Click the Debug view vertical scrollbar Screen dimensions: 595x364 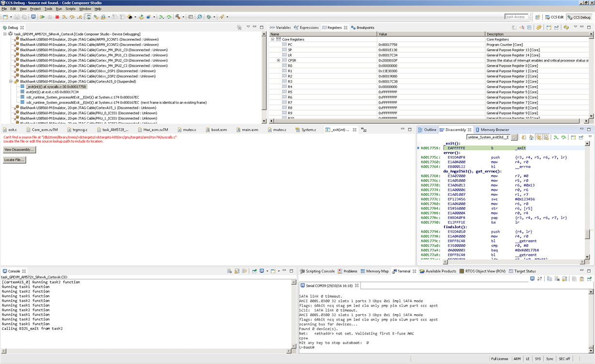coord(264,77)
